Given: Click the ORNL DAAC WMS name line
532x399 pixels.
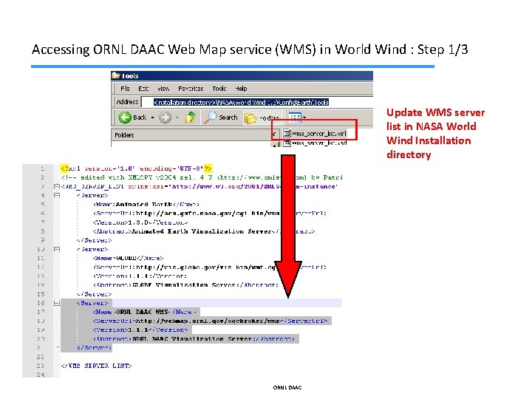Looking at the screenshot, I should (145, 312).
